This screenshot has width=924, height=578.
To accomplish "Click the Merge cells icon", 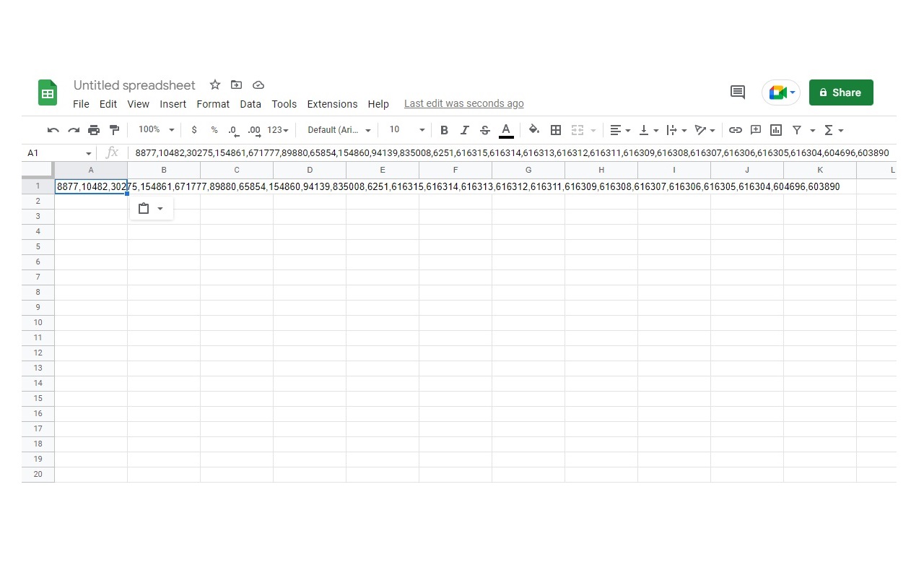I will click(577, 130).
